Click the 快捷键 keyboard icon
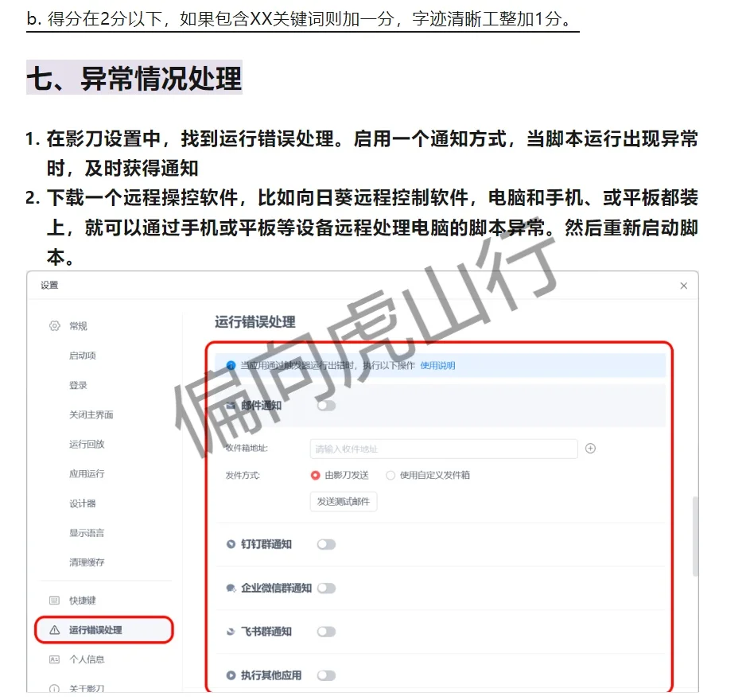This screenshot has height=700, width=746. [52, 600]
